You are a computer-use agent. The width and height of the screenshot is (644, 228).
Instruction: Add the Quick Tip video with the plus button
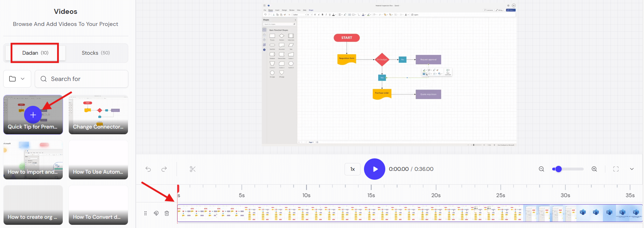click(33, 115)
